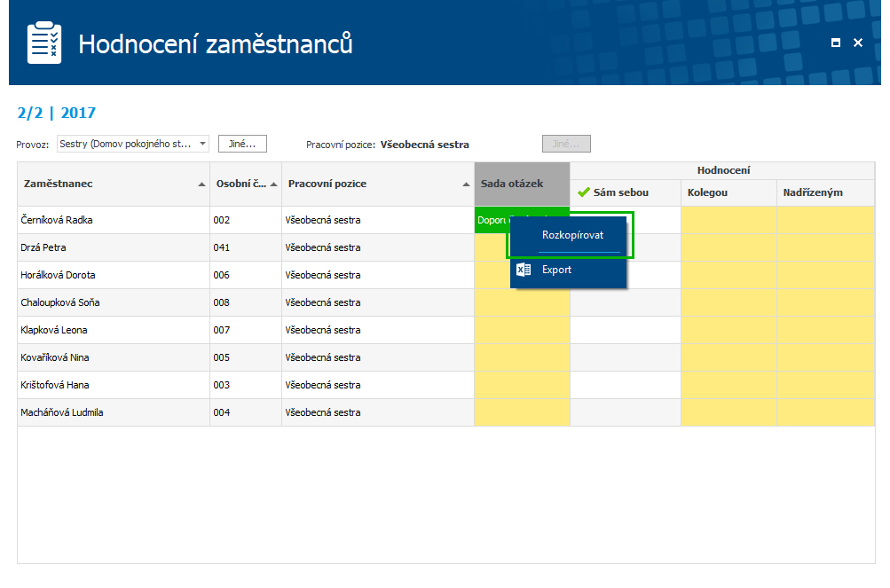The image size is (890, 588).
Task: Click the Nadřízeným column header
Action: click(x=825, y=193)
